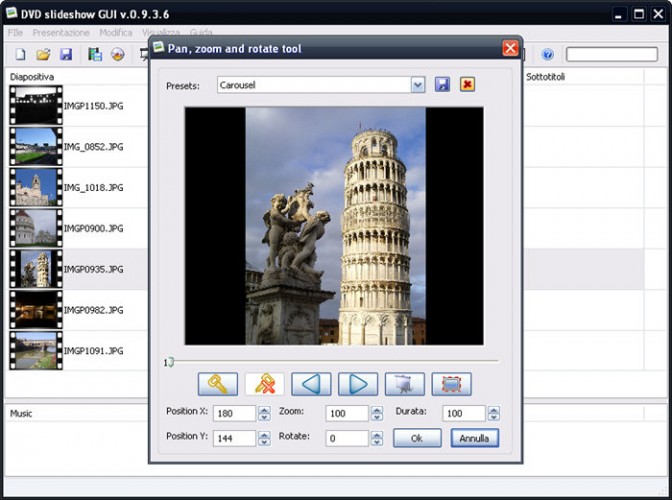Save preset with the dialog floppy icon
The height and width of the screenshot is (500, 672).
442,84
